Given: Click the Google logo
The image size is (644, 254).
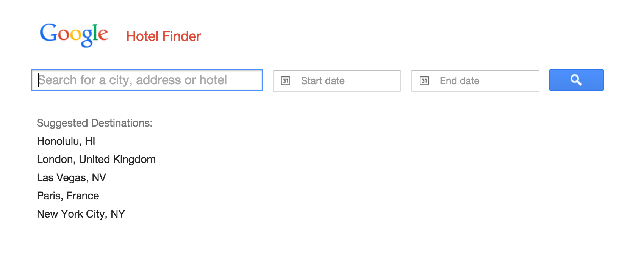Looking at the screenshot, I should [x=74, y=35].
